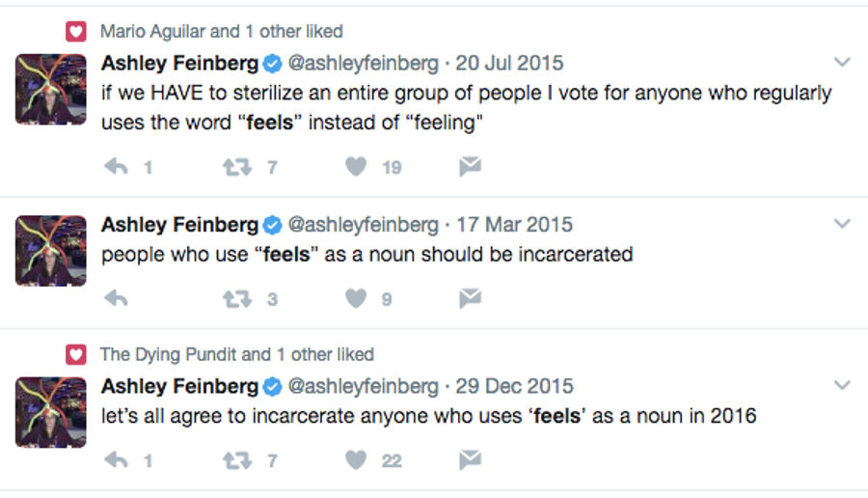Like the tweet with 19 likes

[356, 166]
